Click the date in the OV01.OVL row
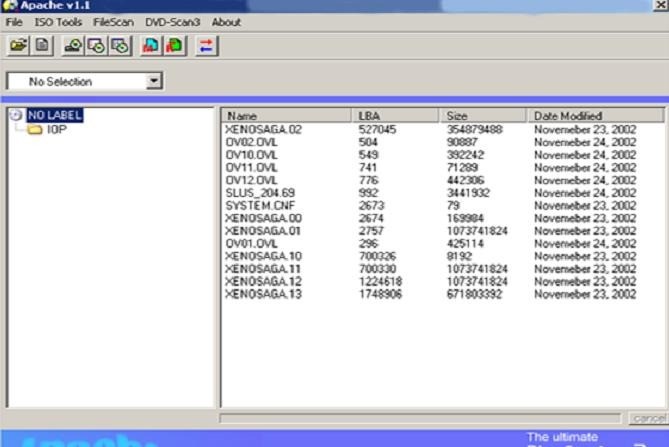 (x=585, y=244)
